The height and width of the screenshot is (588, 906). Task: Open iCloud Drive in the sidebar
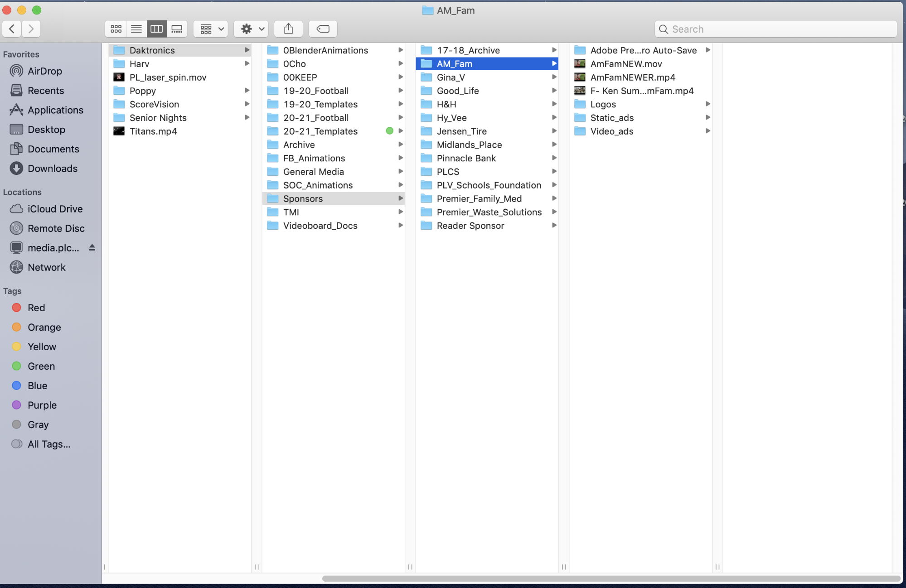click(55, 209)
